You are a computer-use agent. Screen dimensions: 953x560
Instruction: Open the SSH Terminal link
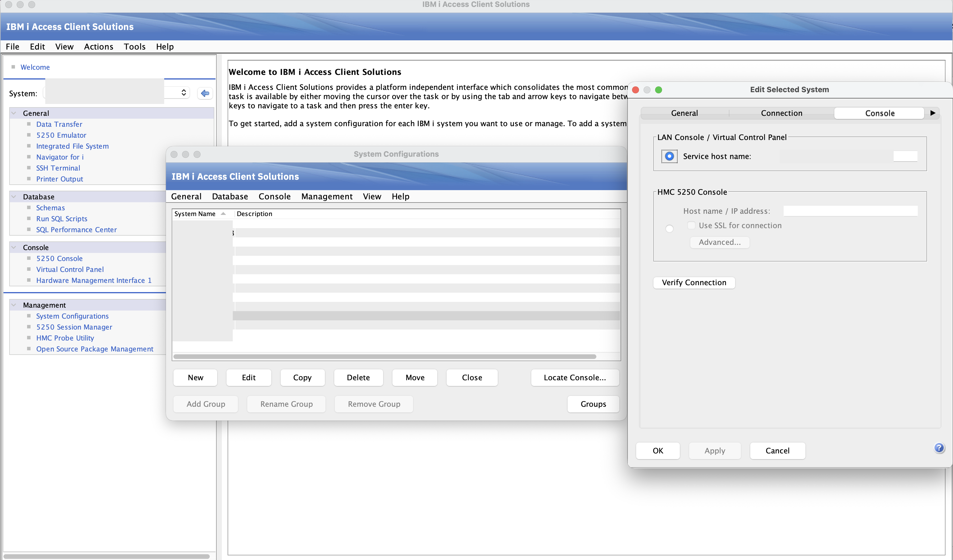point(58,168)
